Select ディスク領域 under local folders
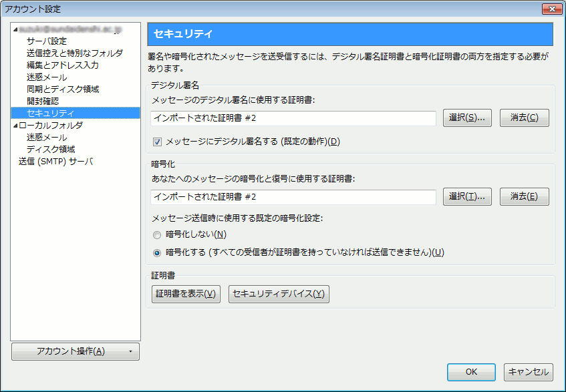This screenshot has width=566, height=392. [51, 149]
